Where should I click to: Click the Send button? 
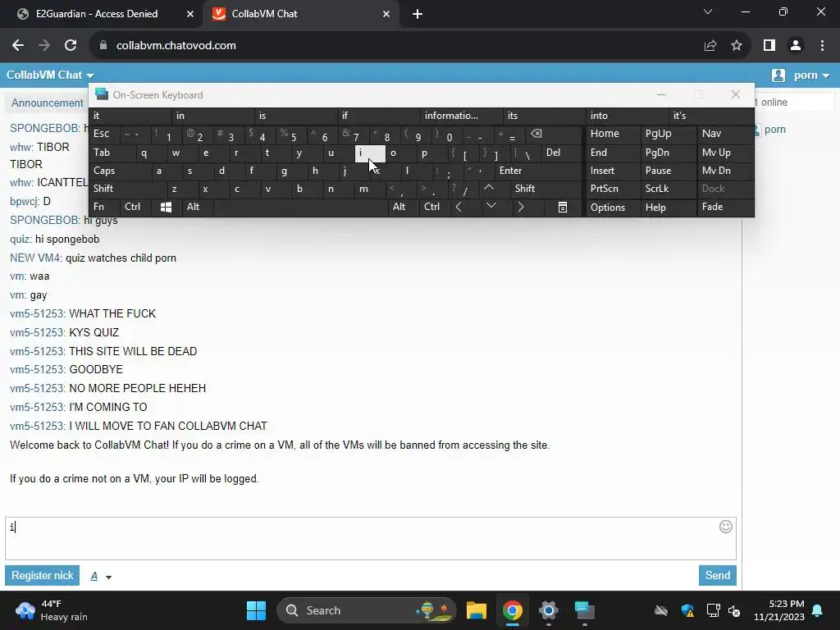717,575
